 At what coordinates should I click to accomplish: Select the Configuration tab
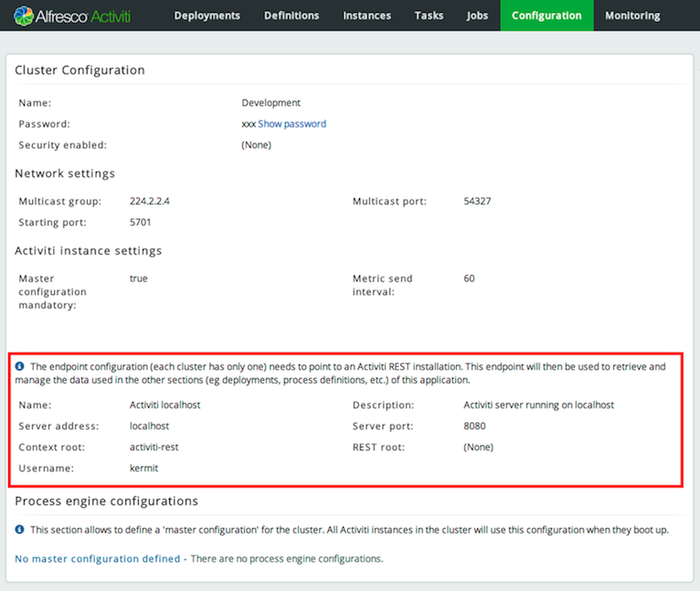[546, 16]
